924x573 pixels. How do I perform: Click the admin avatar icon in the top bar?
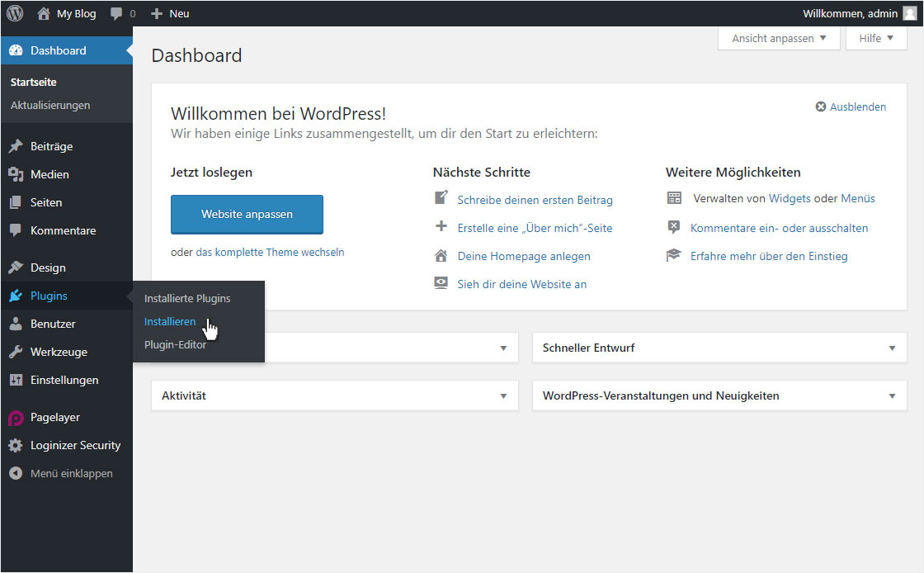pos(910,13)
